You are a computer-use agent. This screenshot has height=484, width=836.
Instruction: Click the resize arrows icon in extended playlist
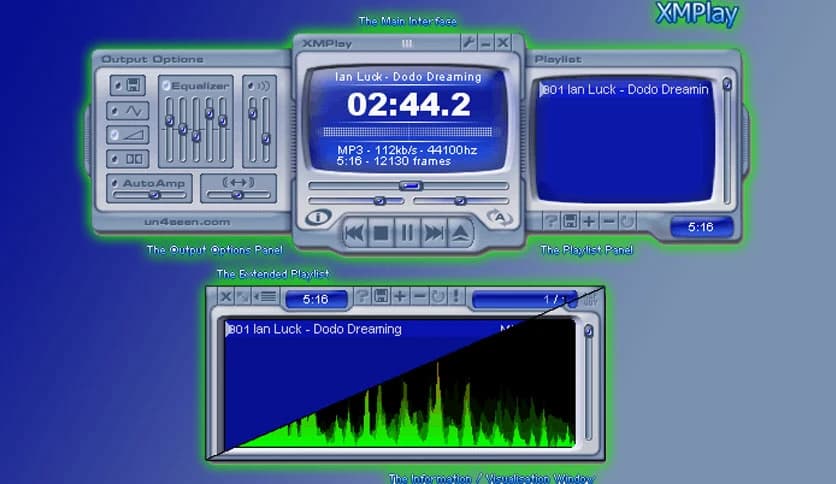pyautogui.click(x=243, y=296)
